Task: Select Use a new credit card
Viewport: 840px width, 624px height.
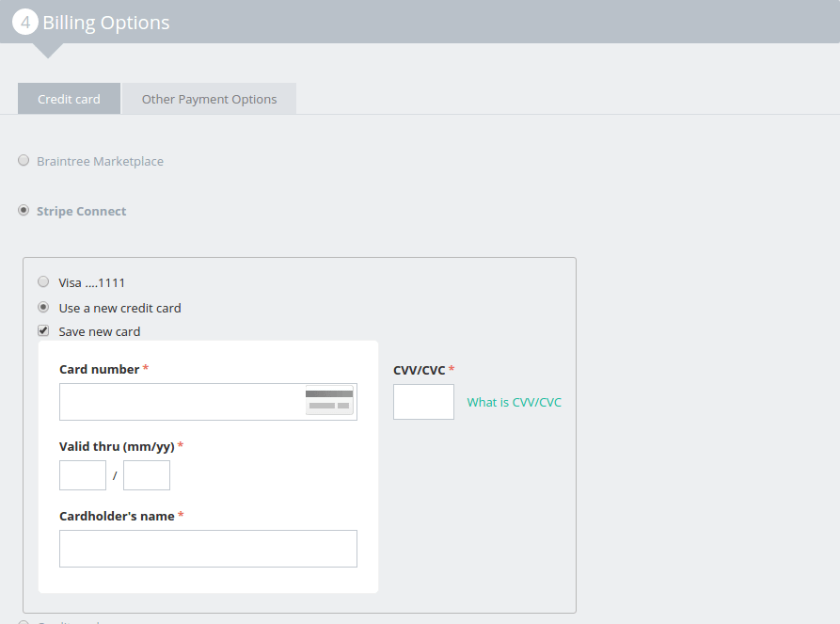Action: (x=43, y=307)
